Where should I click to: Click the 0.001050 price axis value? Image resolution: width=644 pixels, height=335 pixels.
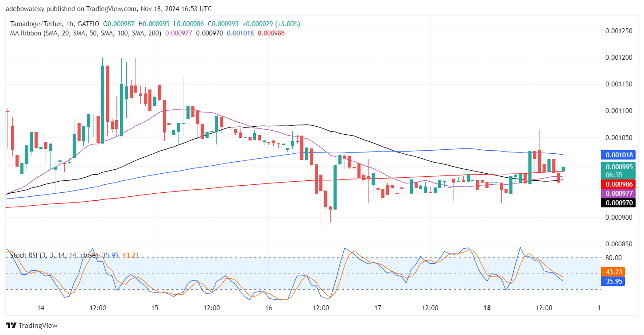coord(618,137)
